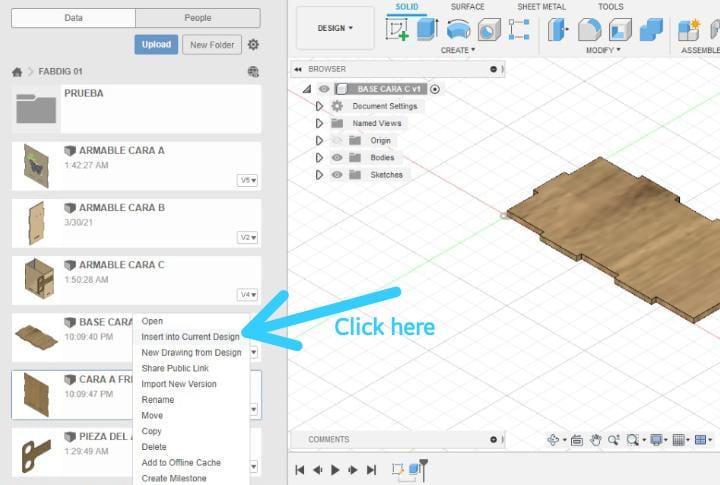The width and height of the screenshot is (720, 485).
Task: Toggle Comments panel options dot
Action: click(494, 440)
